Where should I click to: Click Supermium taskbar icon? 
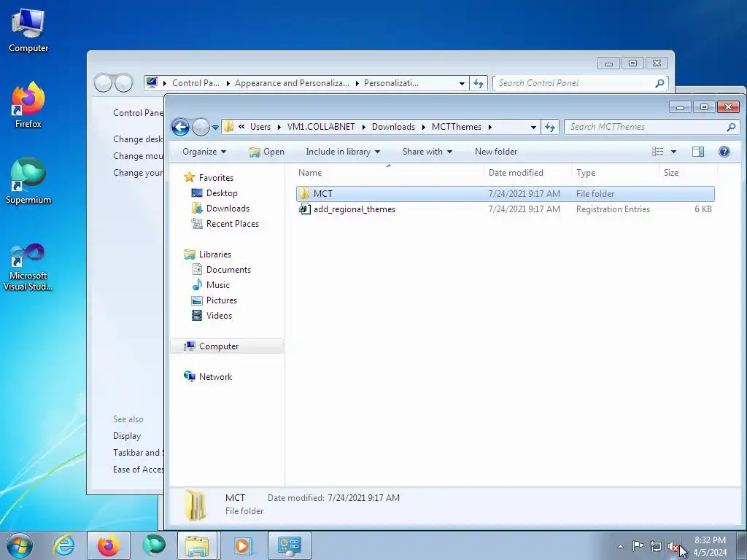point(154,545)
